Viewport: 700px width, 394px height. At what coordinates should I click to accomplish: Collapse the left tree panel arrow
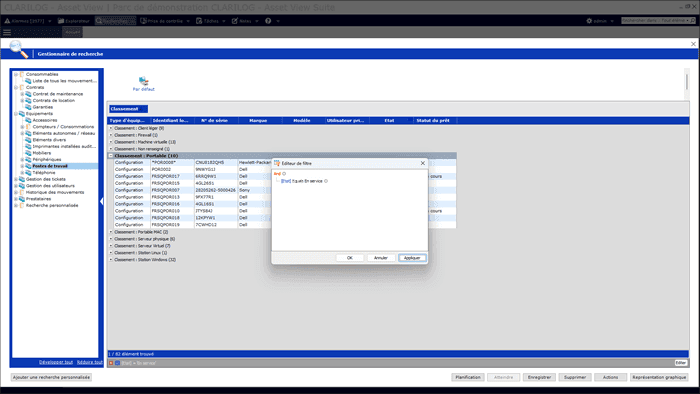click(x=101, y=201)
